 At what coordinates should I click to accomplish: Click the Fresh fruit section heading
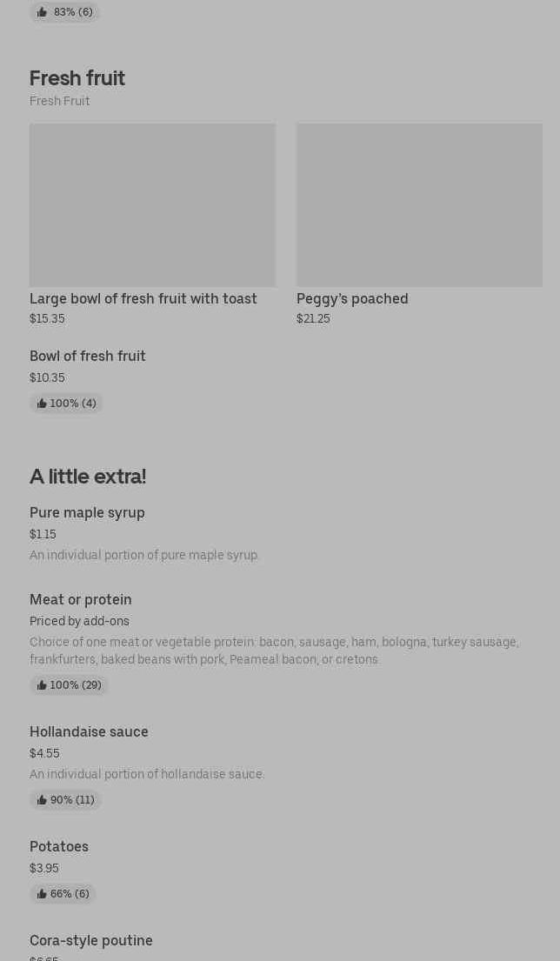click(77, 78)
